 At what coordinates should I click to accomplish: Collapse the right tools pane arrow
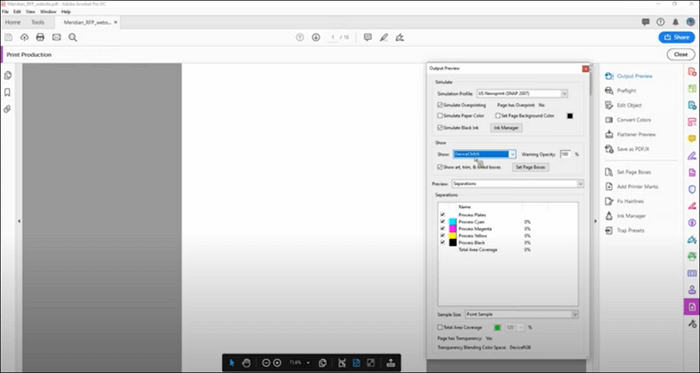tap(595, 221)
